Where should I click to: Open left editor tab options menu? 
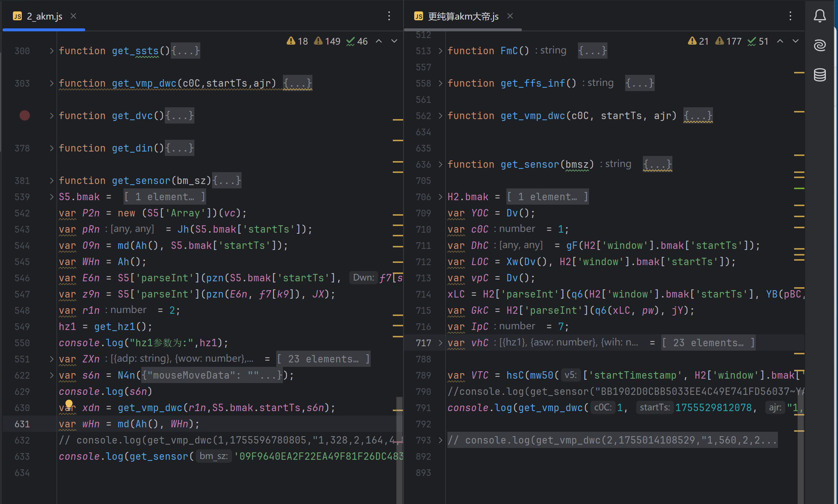pyautogui.click(x=389, y=16)
